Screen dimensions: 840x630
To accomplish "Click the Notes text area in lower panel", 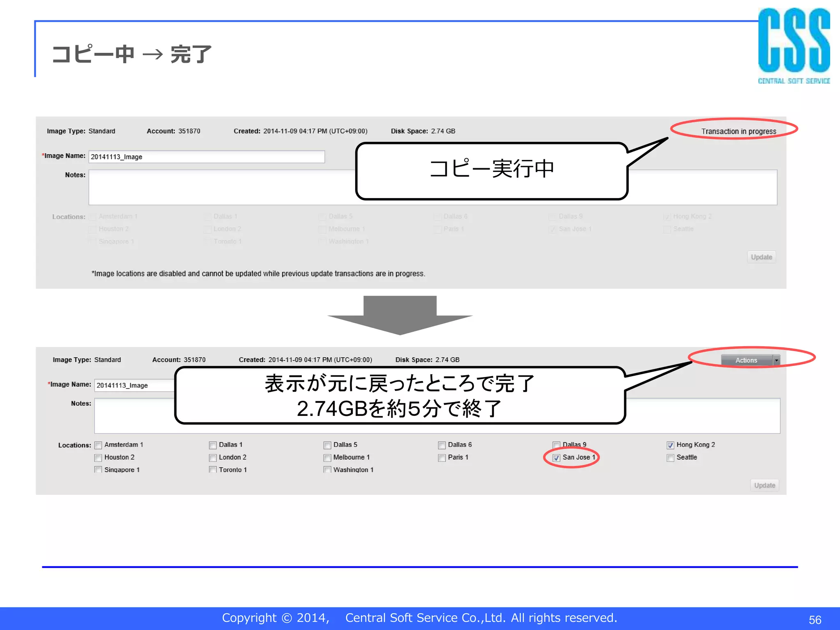I will coord(437,416).
